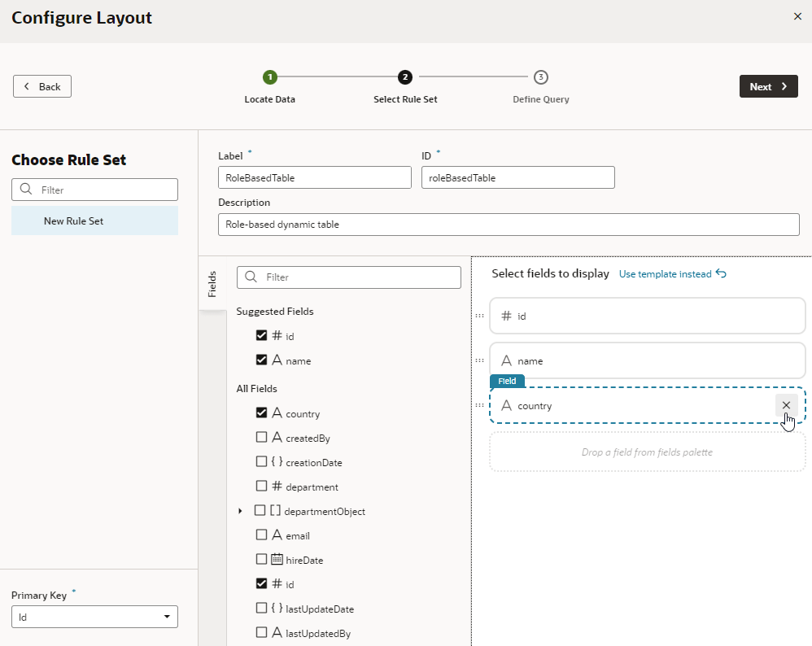Click Use template instead link

click(x=665, y=274)
